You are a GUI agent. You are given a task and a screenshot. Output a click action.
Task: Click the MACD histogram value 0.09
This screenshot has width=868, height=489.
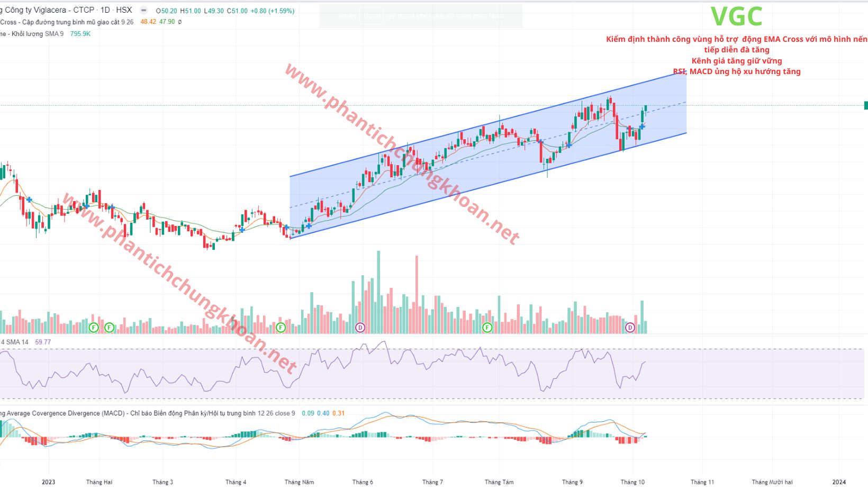click(x=308, y=413)
